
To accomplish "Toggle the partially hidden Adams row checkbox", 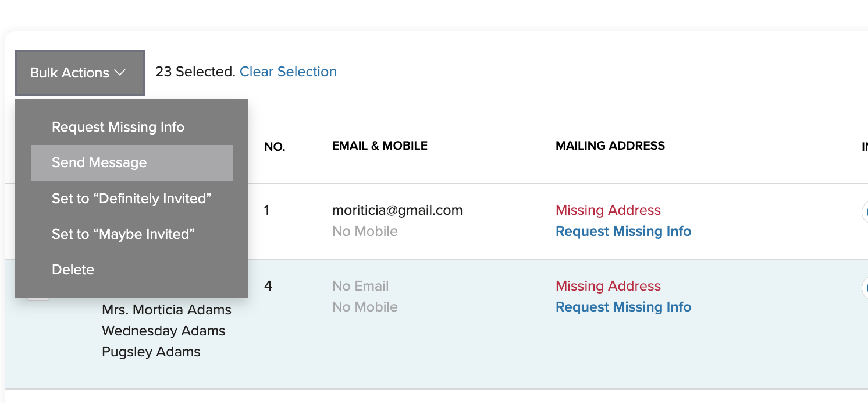I will coord(38,299).
